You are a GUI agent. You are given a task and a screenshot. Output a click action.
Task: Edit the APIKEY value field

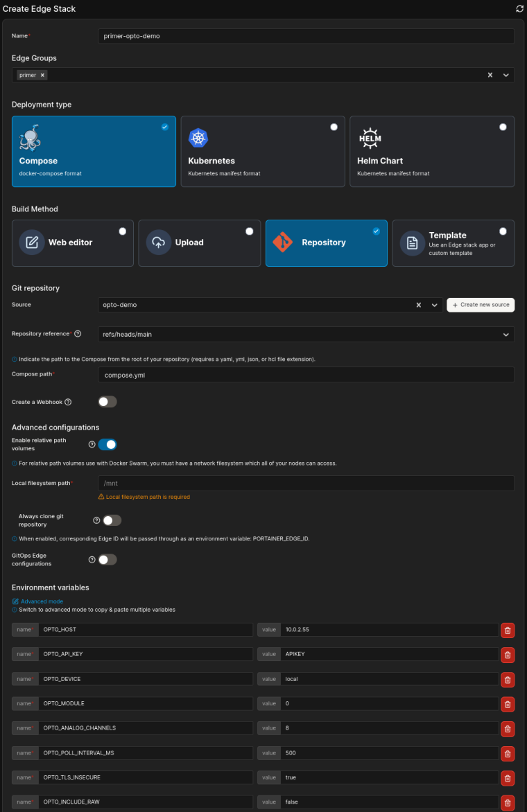coord(389,654)
